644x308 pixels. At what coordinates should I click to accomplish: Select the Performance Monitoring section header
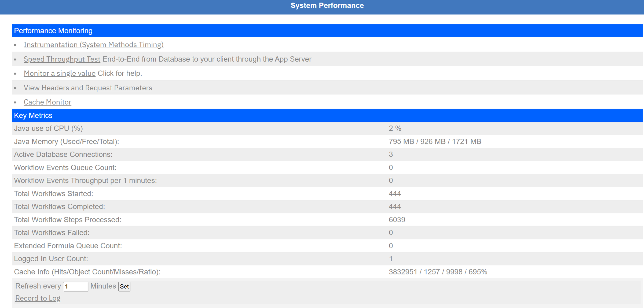point(327,31)
